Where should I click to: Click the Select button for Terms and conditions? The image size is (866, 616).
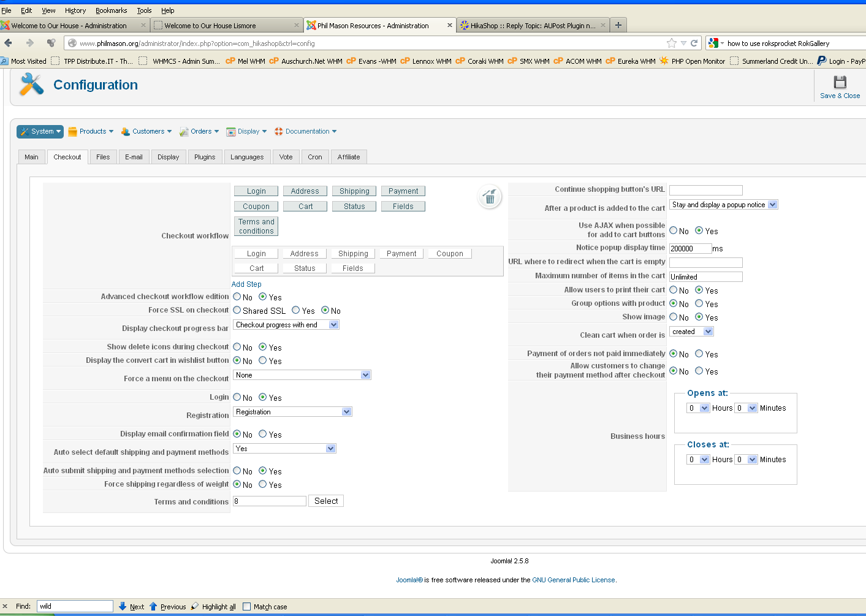coord(326,501)
